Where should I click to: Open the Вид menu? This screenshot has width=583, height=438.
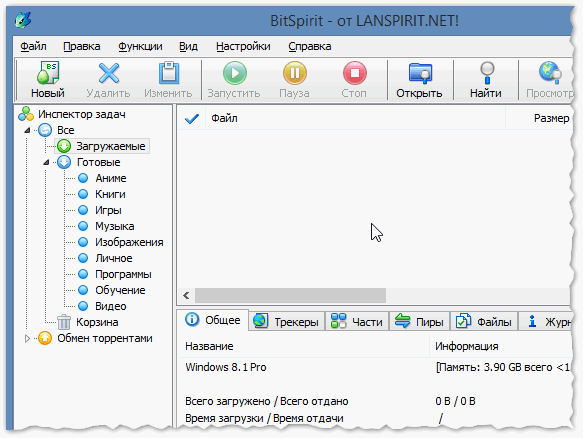(188, 46)
